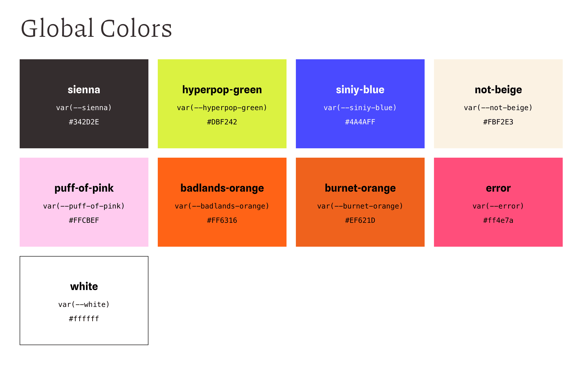Click the #DBF242 hex code

coord(222,122)
